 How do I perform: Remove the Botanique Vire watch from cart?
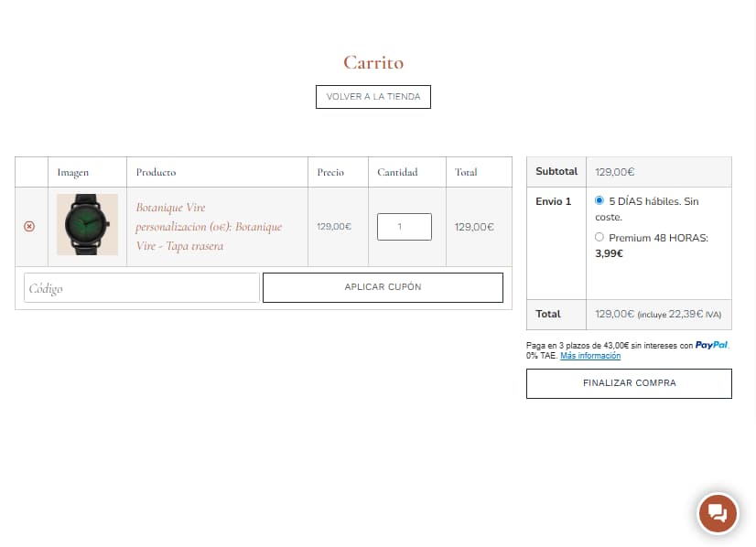point(29,227)
